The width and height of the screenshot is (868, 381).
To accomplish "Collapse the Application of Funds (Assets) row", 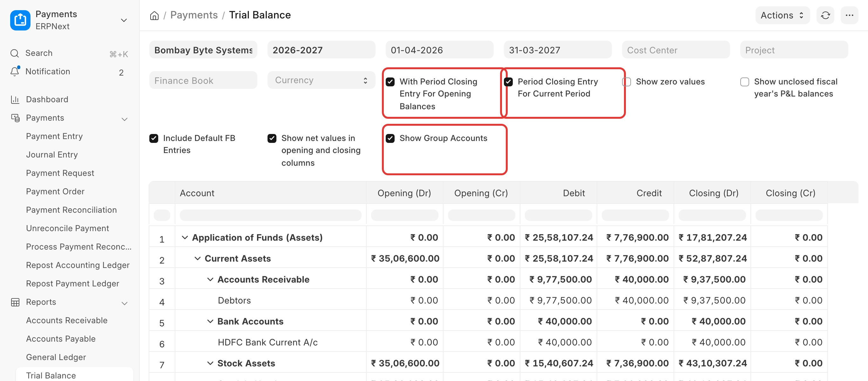I will pyautogui.click(x=185, y=237).
